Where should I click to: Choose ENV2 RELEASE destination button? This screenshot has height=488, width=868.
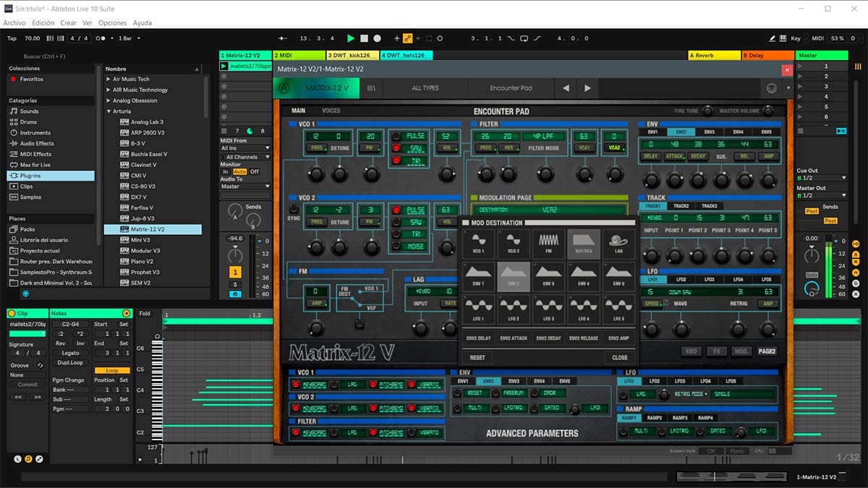pyautogui.click(x=583, y=338)
